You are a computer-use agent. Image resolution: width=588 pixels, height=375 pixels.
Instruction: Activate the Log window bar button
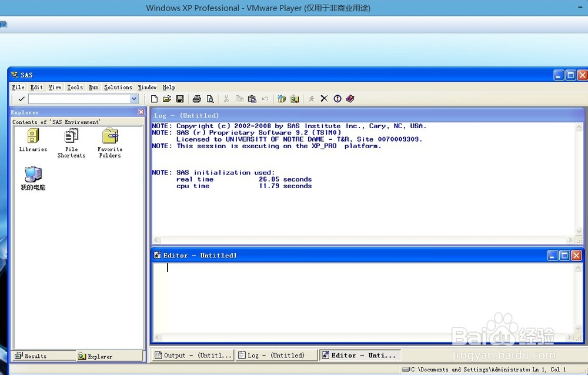(x=276, y=355)
